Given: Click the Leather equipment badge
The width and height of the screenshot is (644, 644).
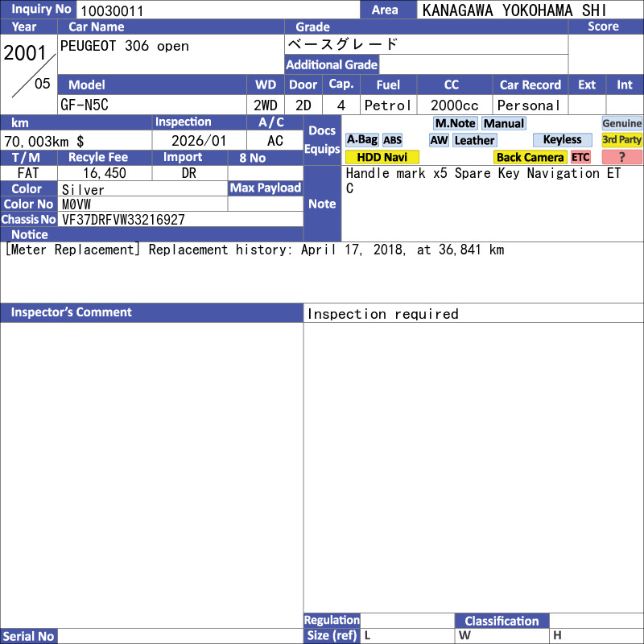Looking at the screenshot, I should tap(474, 140).
